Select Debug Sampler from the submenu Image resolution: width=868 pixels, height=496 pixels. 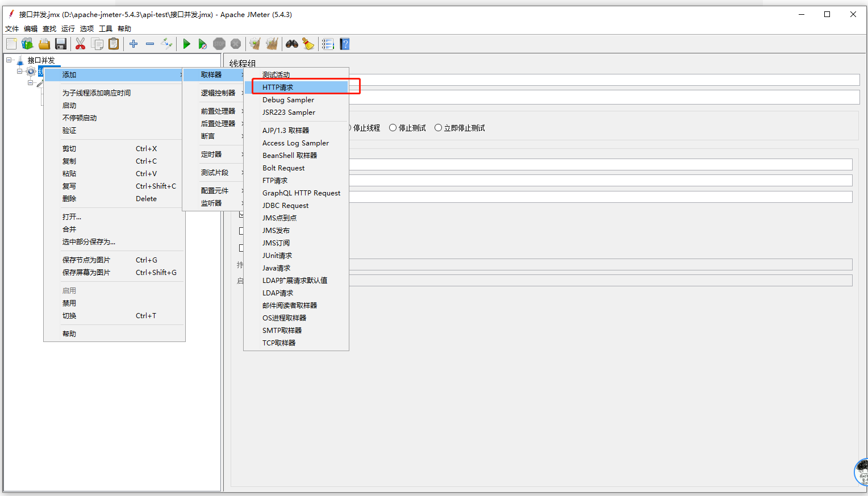(x=296, y=99)
